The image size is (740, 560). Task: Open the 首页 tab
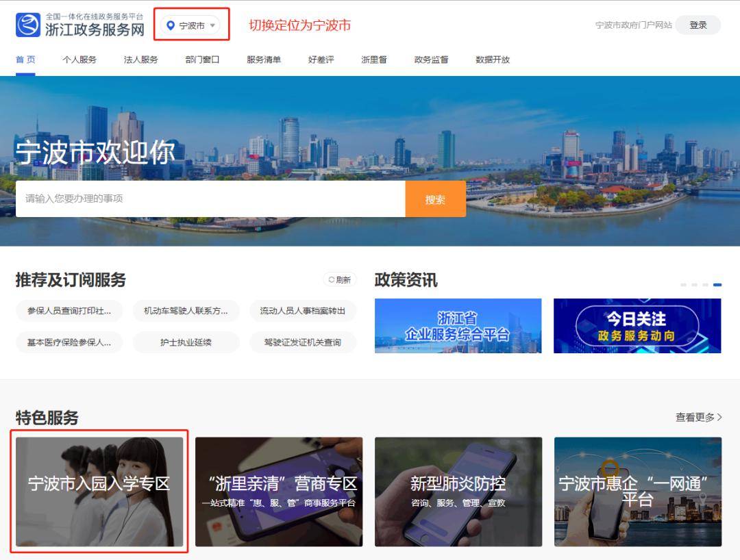[x=25, y=60]
